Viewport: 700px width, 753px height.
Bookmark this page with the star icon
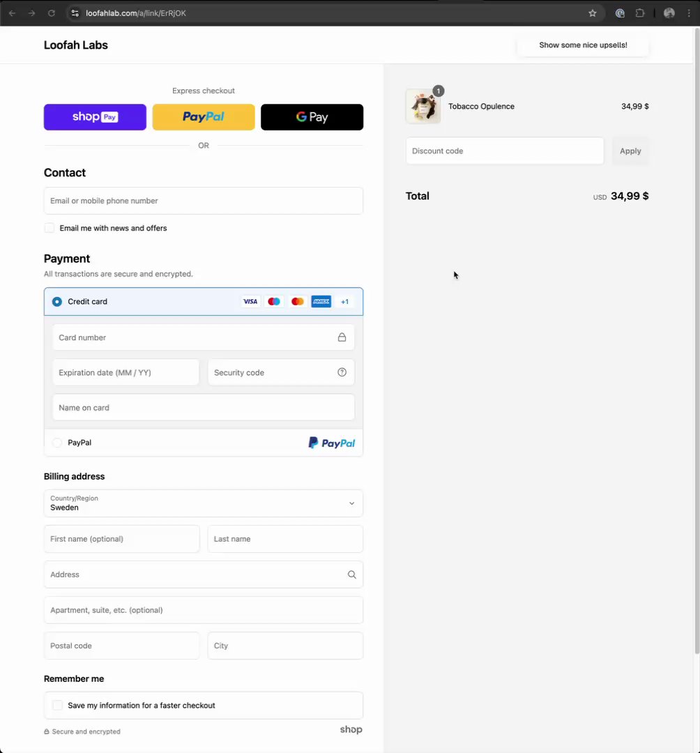[593, 13]
